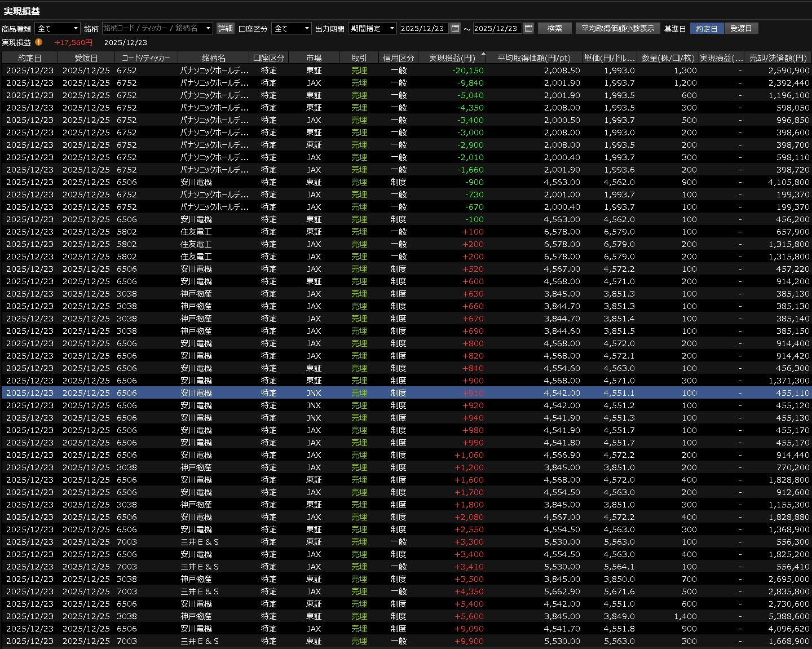Sort by the 銘柄名 column header
This screenshot has height=649, width=812.
213,58
